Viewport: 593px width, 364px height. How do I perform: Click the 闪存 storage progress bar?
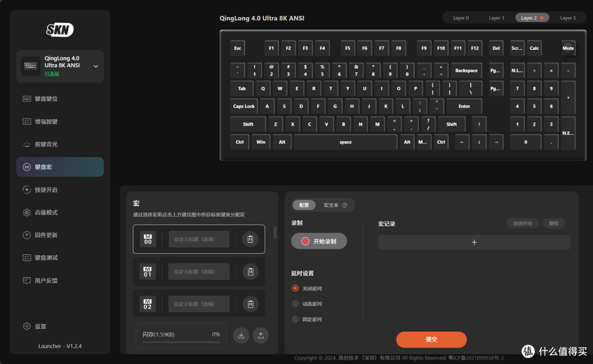pos(181,342)
